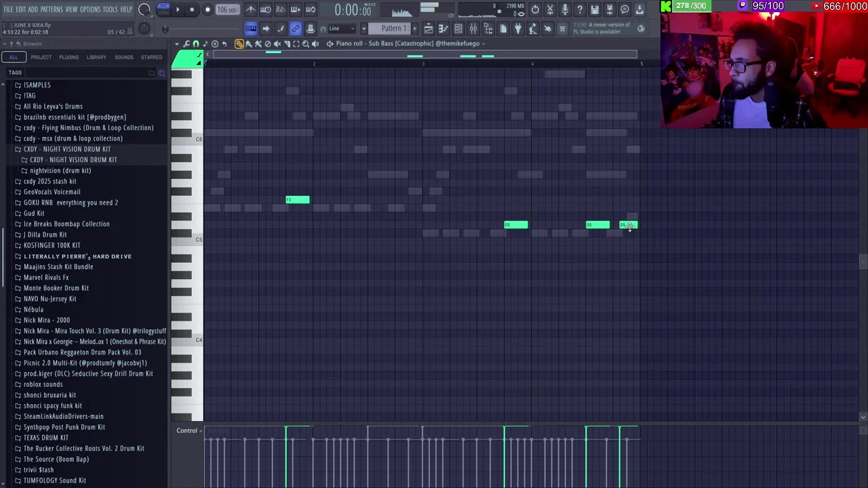Open the PATTERNS menu
The image size is (868, 488).
[x=52, y=9]
